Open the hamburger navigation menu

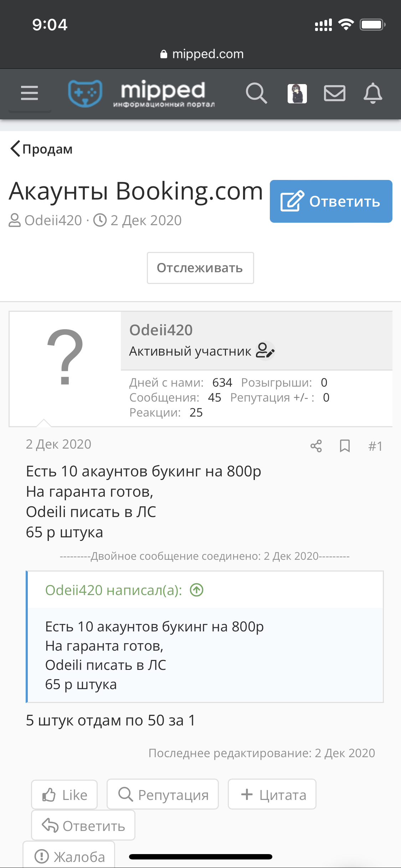30,93
